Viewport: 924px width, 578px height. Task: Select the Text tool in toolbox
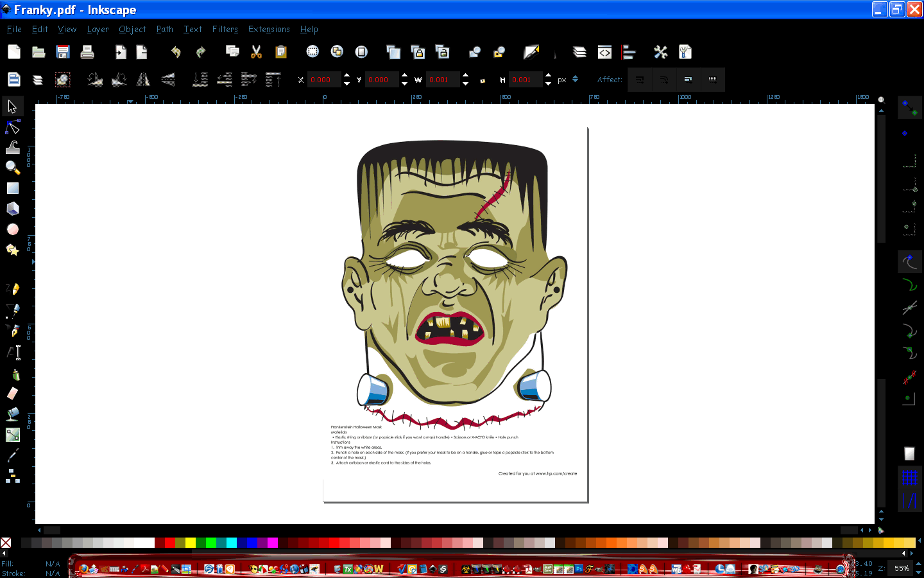tap(12, 352)
